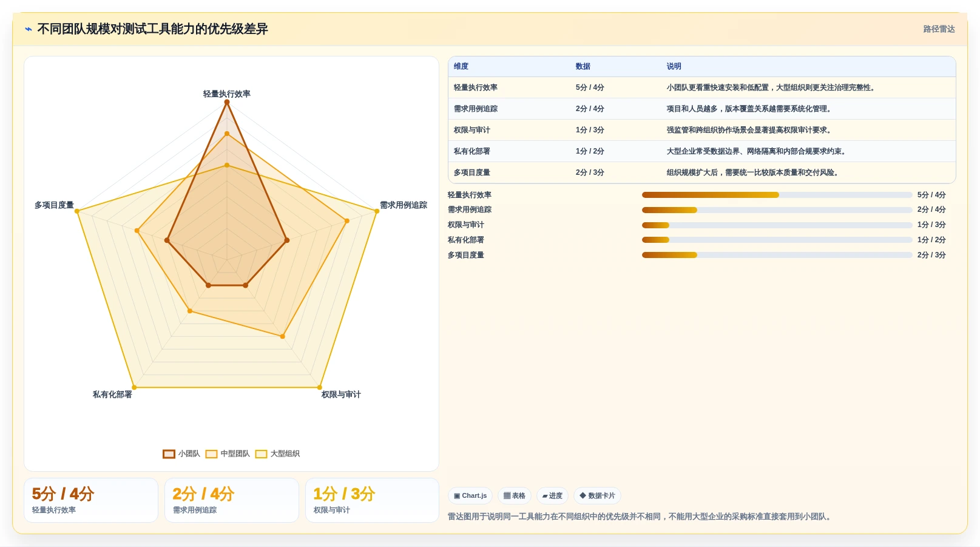
Task: Click the 表格 tag chip
Action: (515, 496)
